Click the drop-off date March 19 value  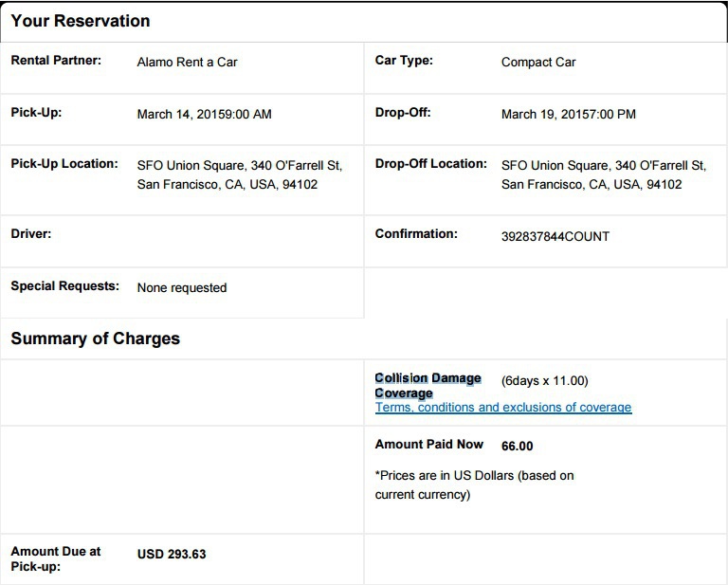click(x=568, y=115)
